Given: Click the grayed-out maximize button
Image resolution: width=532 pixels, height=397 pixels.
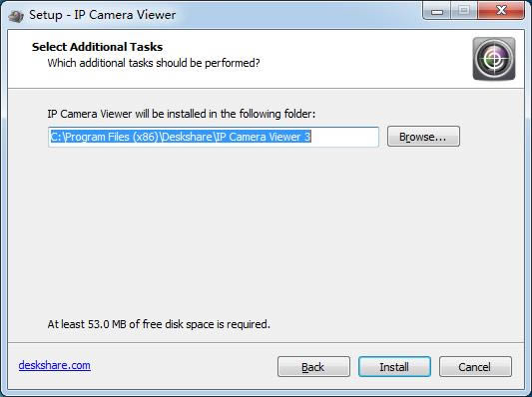Looking at the screenshot, I should click(464, 11).
